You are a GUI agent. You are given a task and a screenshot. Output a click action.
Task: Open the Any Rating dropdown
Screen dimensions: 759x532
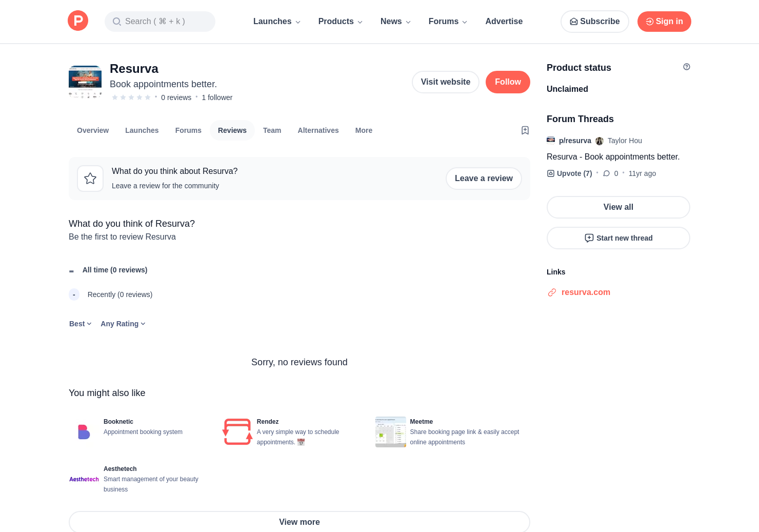pyautogui.click(x=123, y=324)
